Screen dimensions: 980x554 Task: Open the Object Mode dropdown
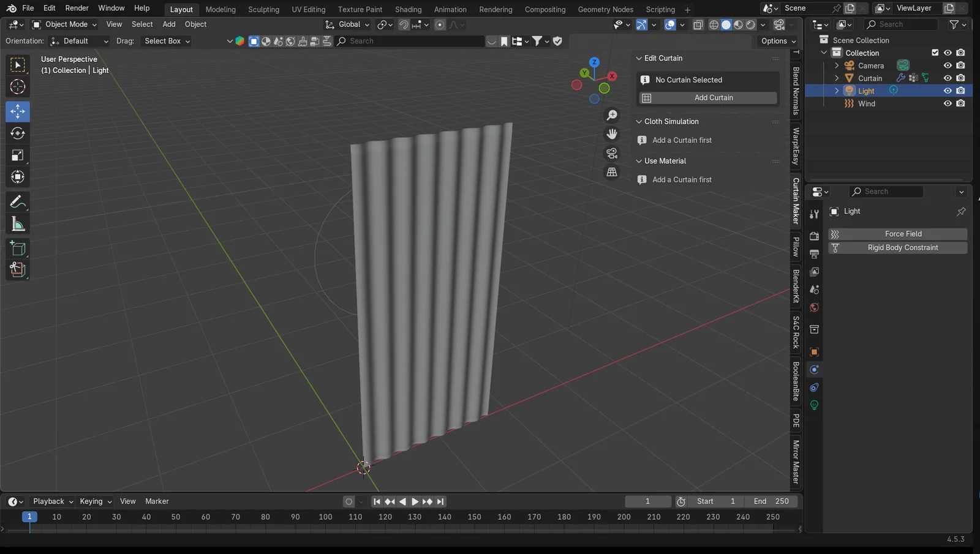point(64,24)
